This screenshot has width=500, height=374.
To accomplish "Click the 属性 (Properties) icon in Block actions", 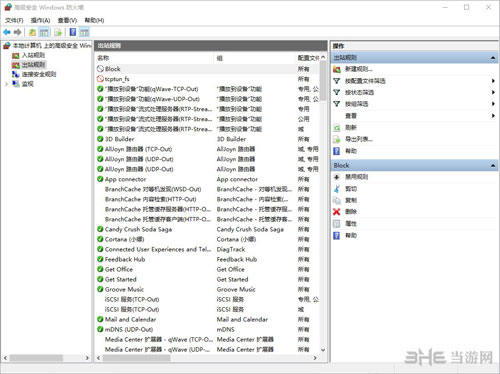I will click(x=337, y=224).
